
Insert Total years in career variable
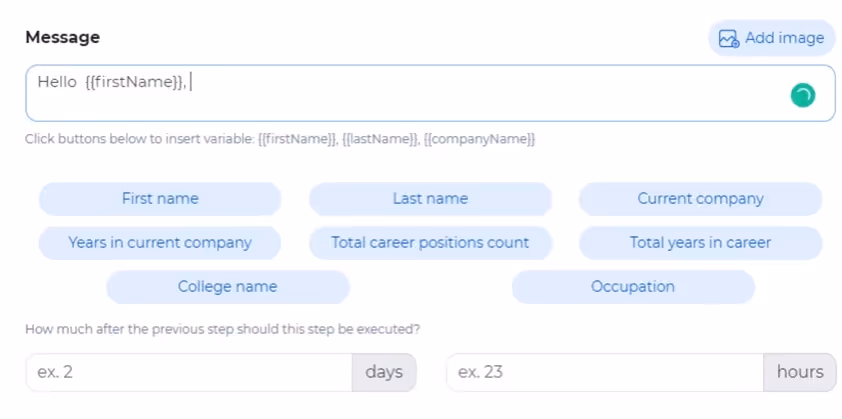(x=700, y=243)
